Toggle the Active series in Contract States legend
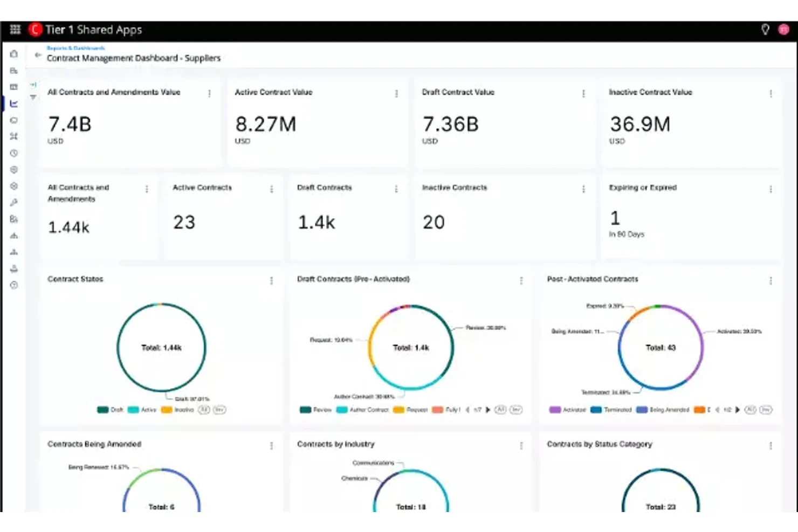The image size is (798, 532). 142,410
